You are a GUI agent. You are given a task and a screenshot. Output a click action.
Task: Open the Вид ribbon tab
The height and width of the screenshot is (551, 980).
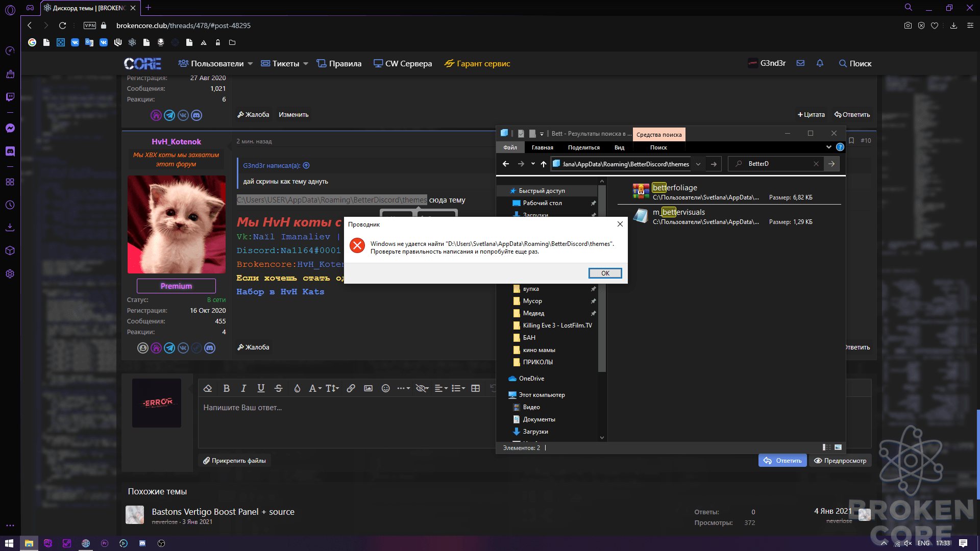pos(619,147)
